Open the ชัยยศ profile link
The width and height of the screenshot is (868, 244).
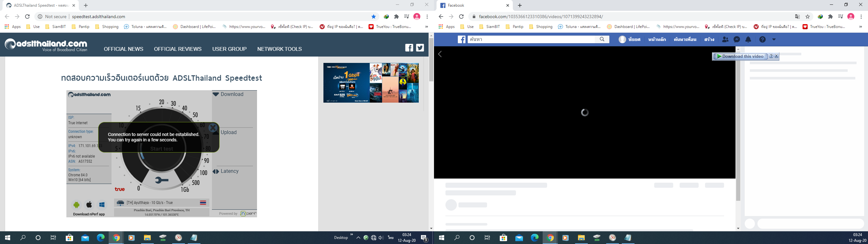point(629,39)
